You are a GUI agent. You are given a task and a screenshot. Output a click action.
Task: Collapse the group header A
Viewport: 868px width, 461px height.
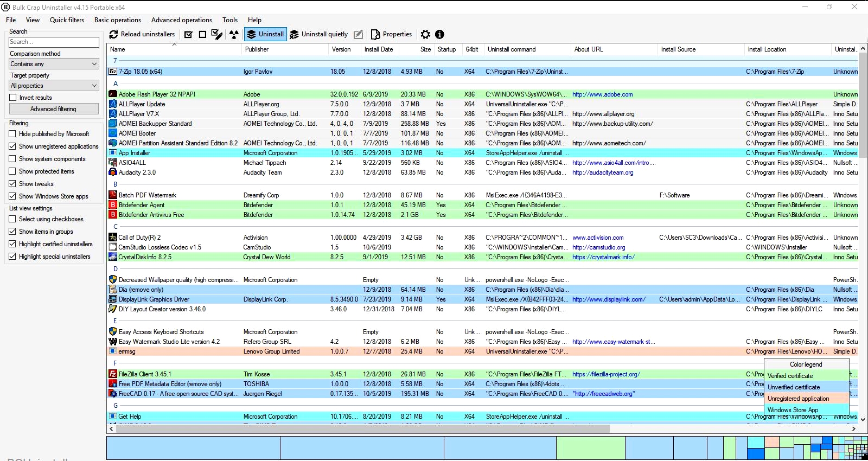(116, 84)
